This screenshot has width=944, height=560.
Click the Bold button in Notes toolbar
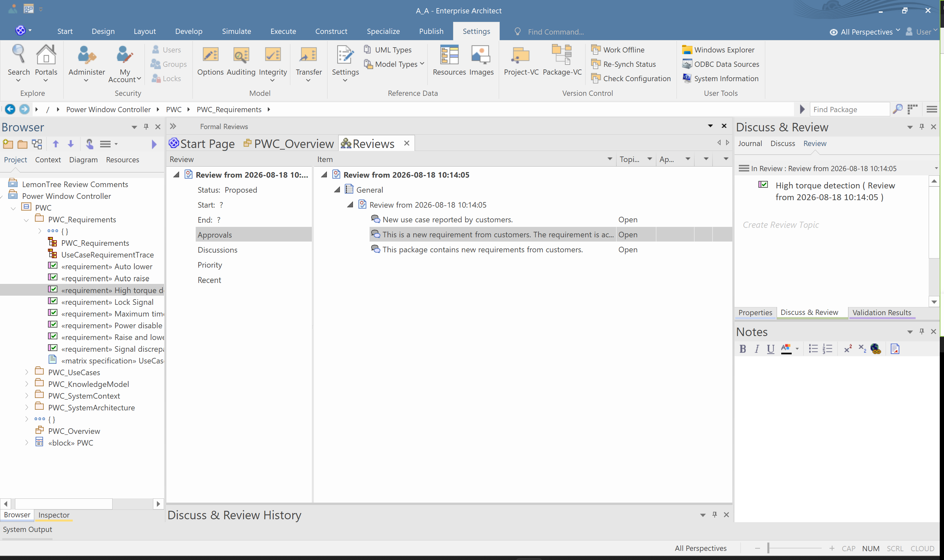click(x=742, y=349)
